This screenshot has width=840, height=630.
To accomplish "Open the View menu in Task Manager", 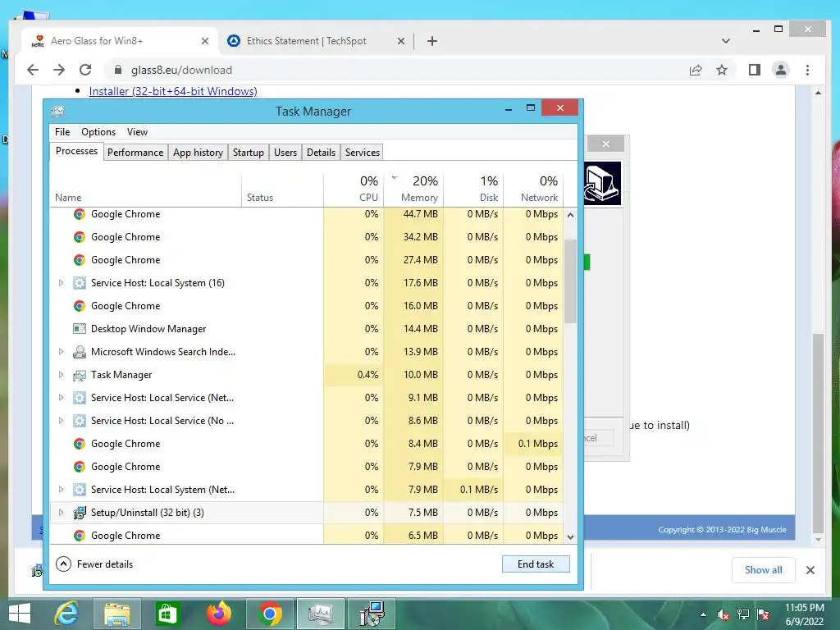I will tap(137, 132).
